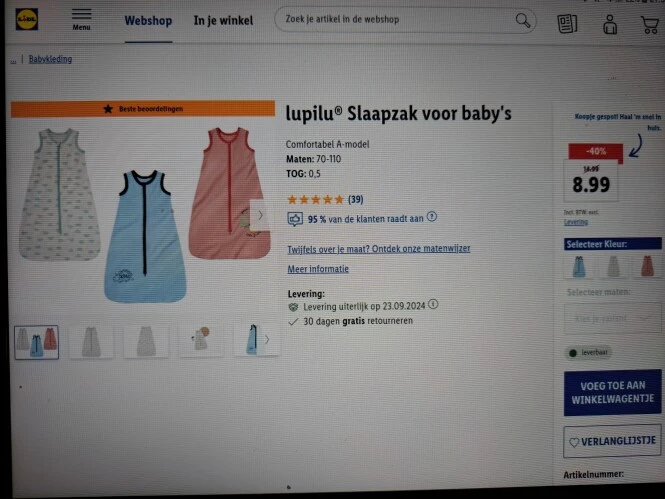Open the shopping cart icon
The image size is (665, 499).
pos(650,25)
